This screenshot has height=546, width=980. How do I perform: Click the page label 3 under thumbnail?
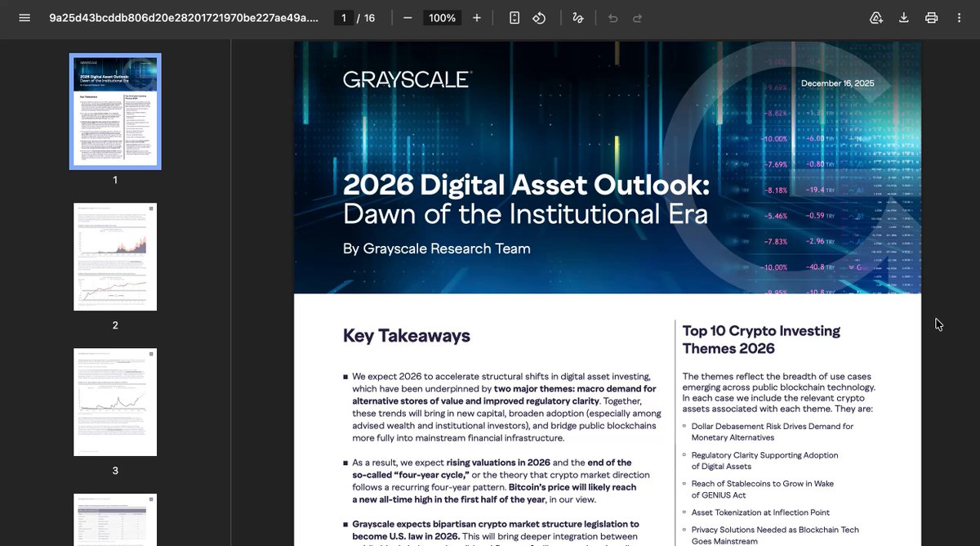click(115, 471)
